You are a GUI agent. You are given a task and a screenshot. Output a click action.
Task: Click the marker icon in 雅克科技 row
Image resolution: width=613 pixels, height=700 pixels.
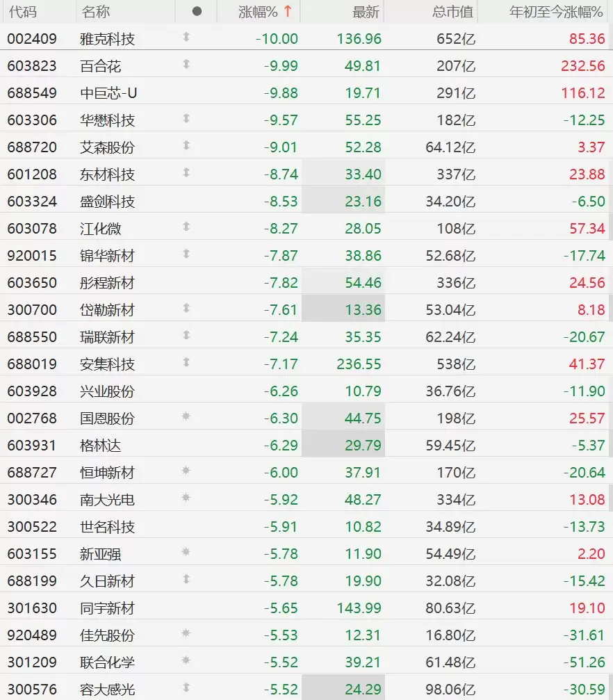186,37
